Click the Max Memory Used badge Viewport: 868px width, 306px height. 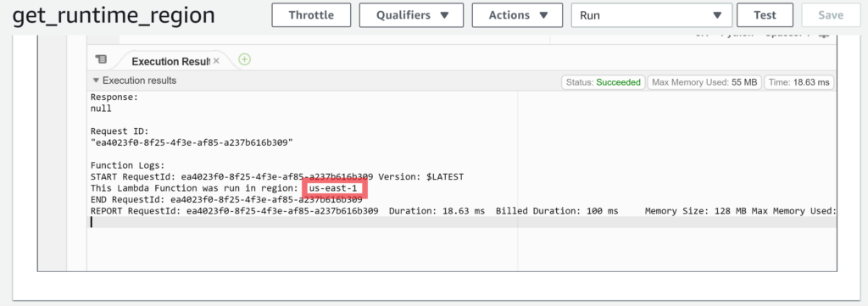click(704, 82)
